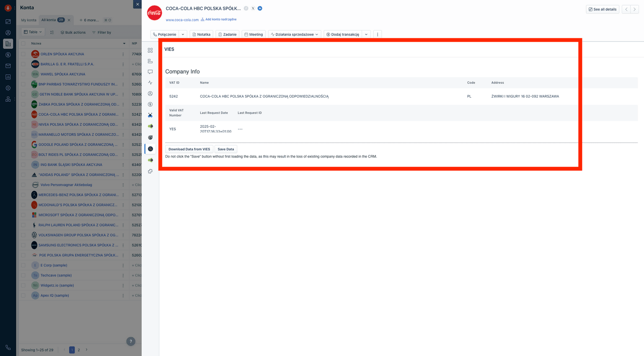Click See all details button
This screenshot has height=356, width=644.
[603, 9]
